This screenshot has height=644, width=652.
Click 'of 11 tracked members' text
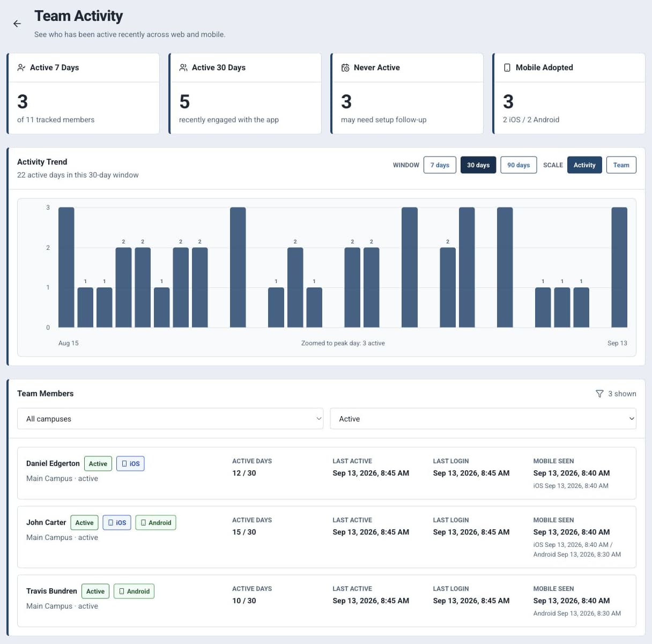56,120
